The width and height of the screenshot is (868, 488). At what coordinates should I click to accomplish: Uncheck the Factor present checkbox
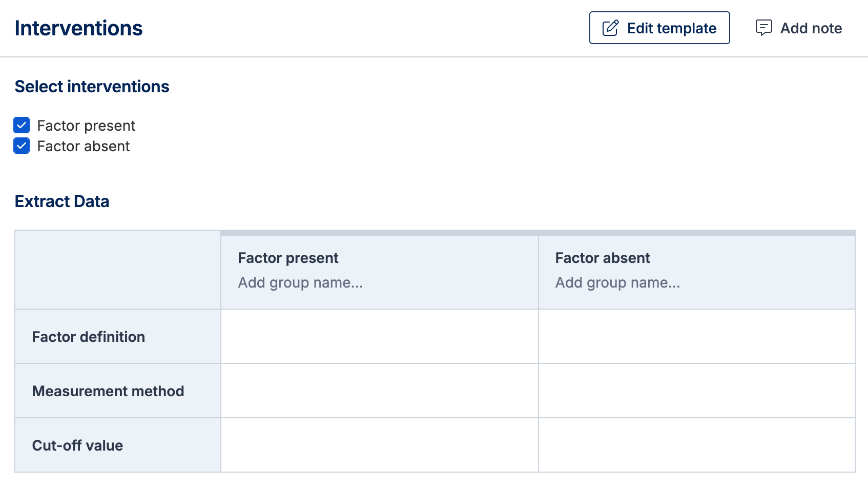[22, 125]
